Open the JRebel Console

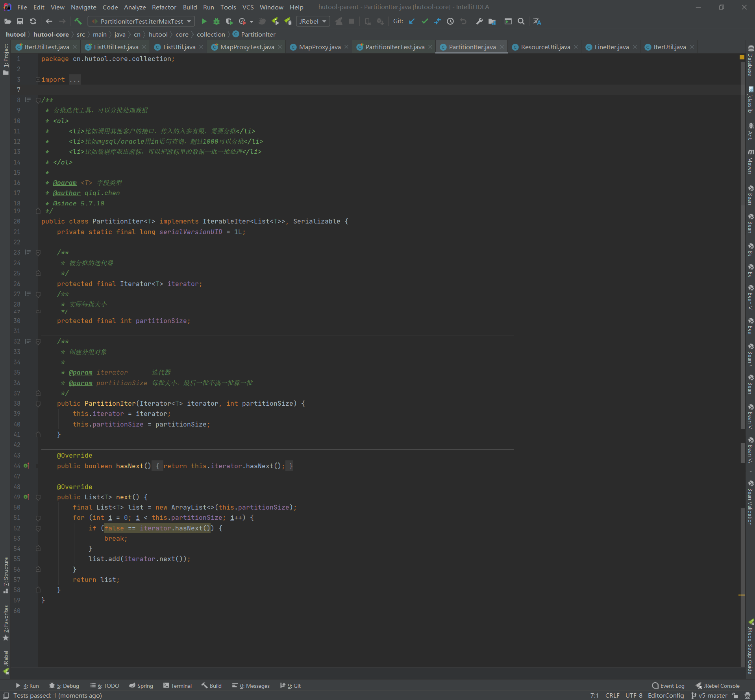click(718, 685)
